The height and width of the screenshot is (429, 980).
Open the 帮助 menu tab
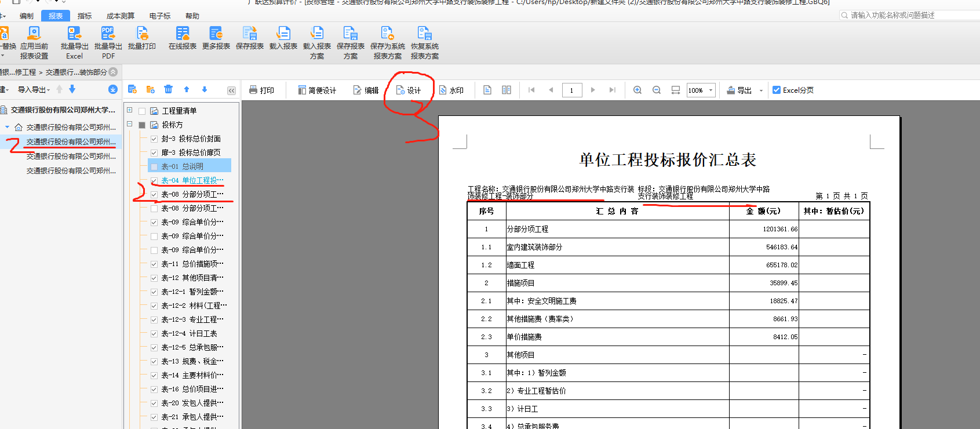pos(192,16)
